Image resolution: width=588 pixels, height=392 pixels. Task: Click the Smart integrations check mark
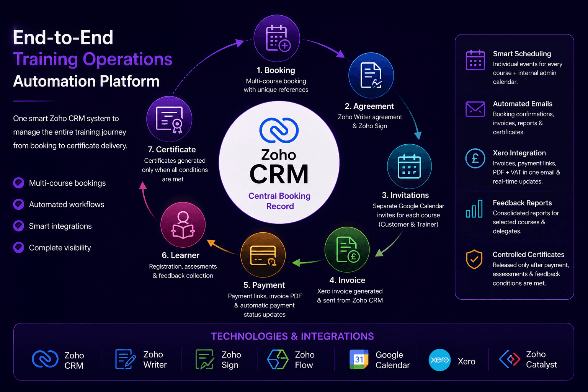(x=19, y=226)
